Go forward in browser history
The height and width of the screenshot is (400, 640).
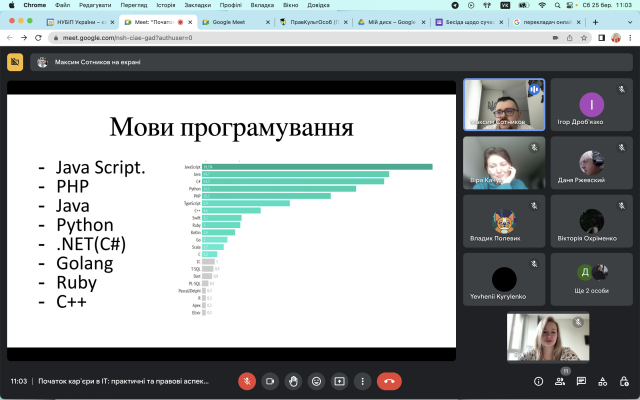[24, 38]
